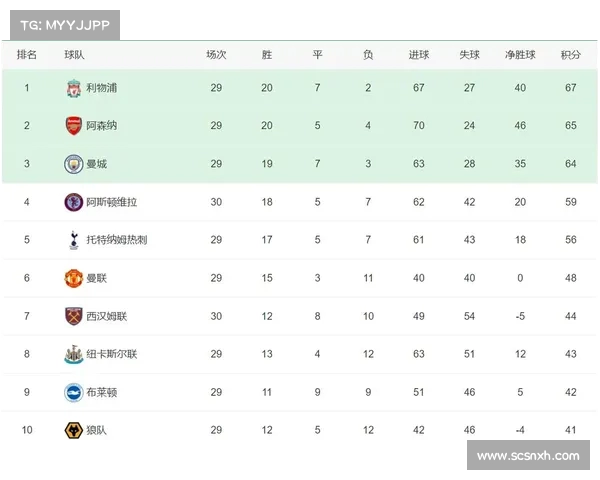
Task: Click the Newcastle United crest
Action: click(73, 354)
